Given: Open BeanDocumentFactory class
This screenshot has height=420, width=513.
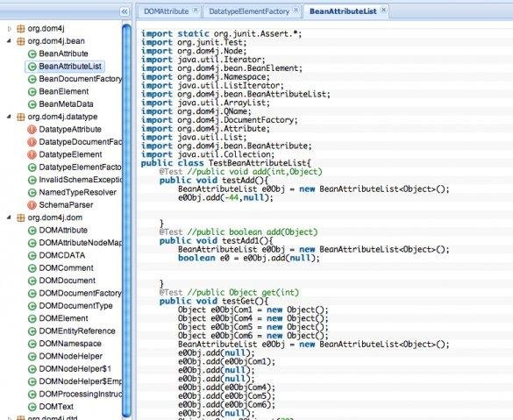Looking at the screenshot, I should pos(80,79).
